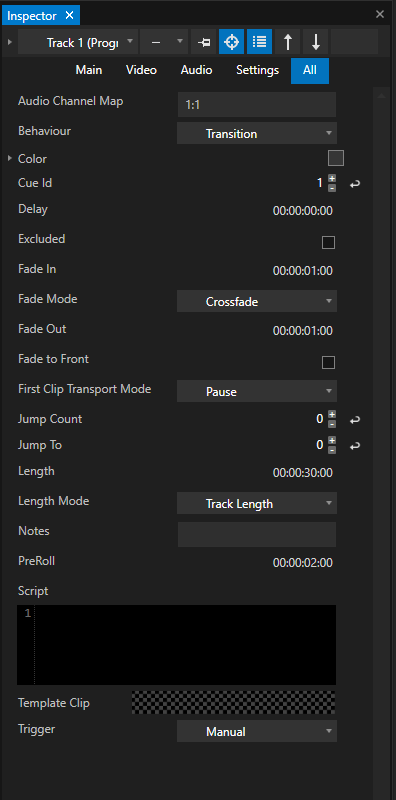This screenshot has height=800, width=396.
Task: Switch to the Settings tab
Action: [257, 70]
